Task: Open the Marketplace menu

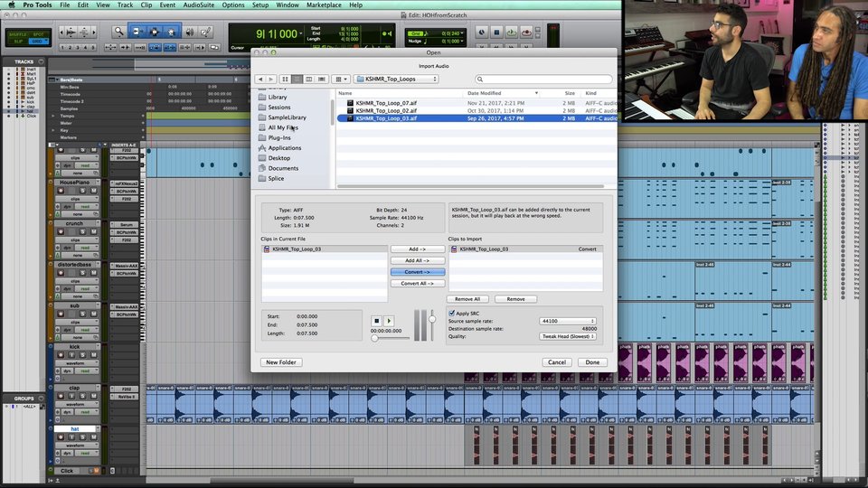Action: [324, 5]
